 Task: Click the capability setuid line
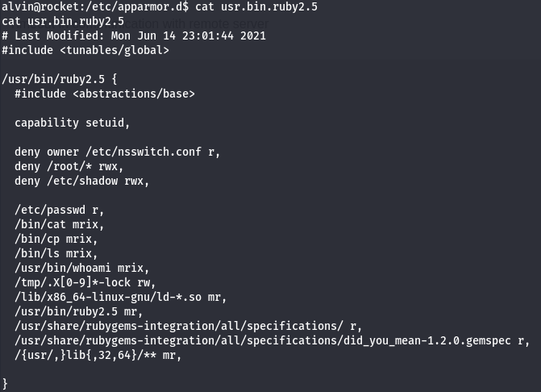[72, 123]
